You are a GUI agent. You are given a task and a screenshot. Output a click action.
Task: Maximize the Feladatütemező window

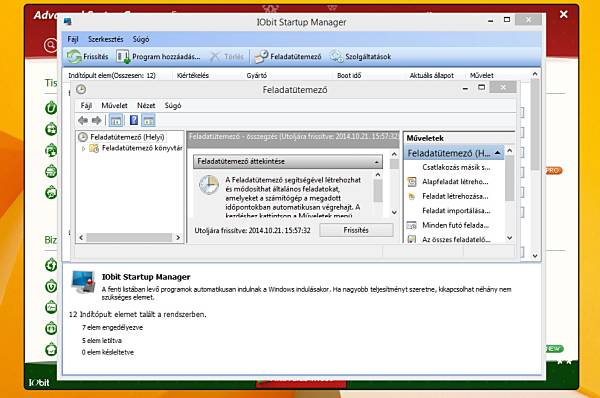482,88
